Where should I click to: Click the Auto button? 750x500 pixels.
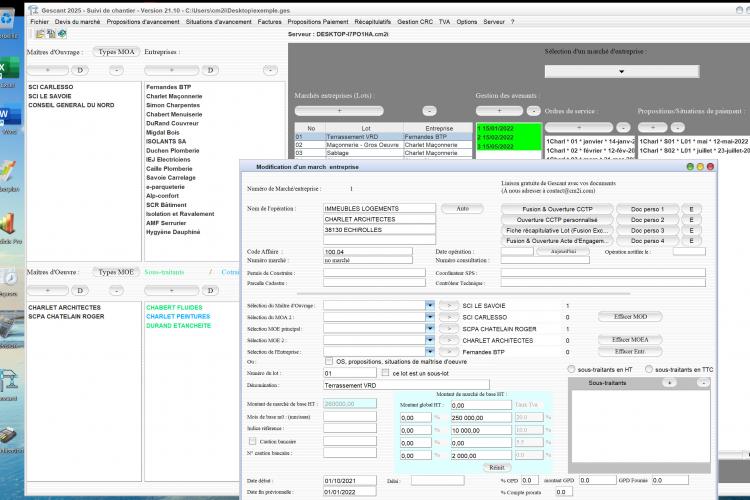(463, 209)
